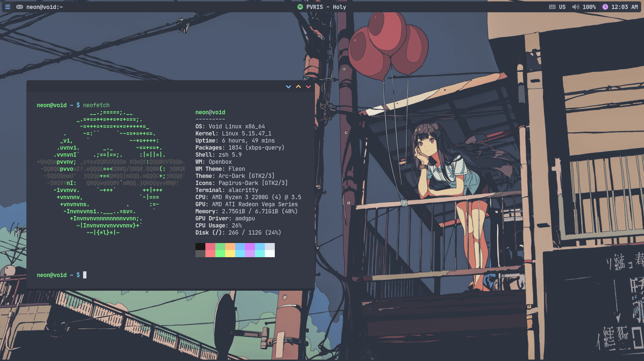Click the '100%' volume level label
This screenshot has height=361, width=644.
coord(589,7)
